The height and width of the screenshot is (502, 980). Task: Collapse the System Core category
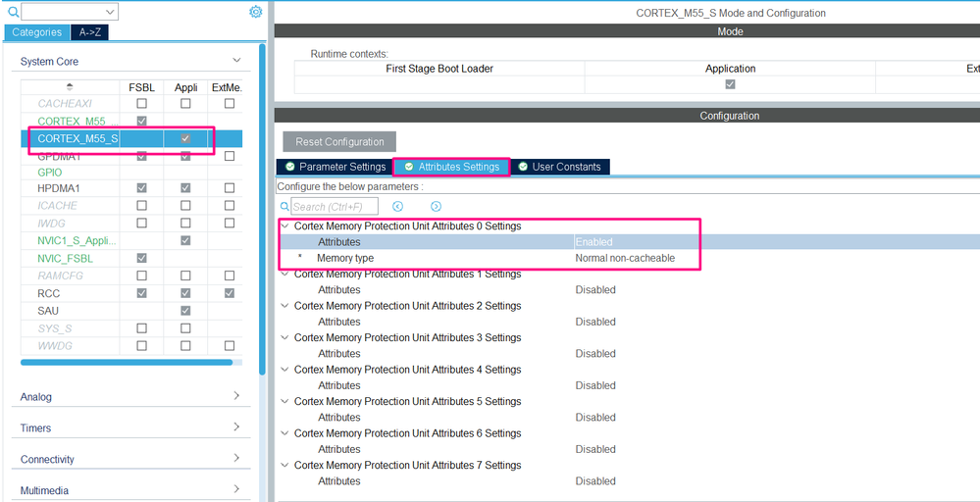(236, 61)
